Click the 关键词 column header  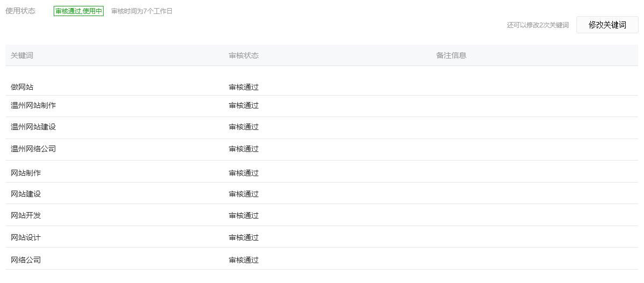22,55
